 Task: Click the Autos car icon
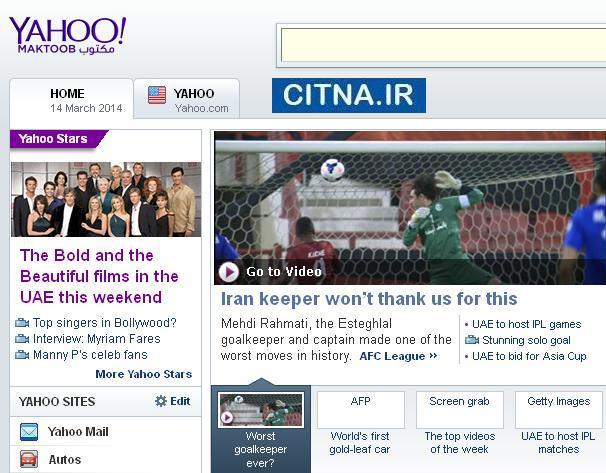(x=29, y=459)
